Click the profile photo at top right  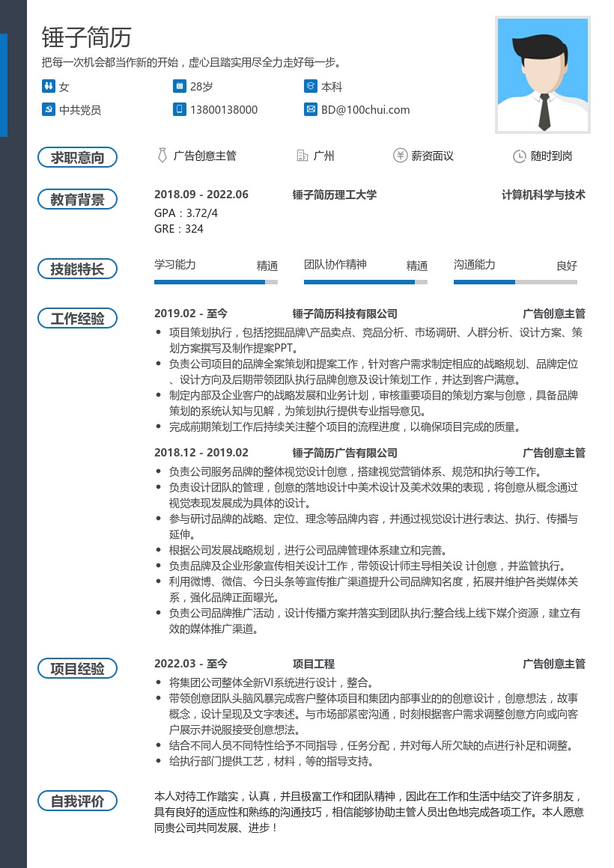click(542, 74)
